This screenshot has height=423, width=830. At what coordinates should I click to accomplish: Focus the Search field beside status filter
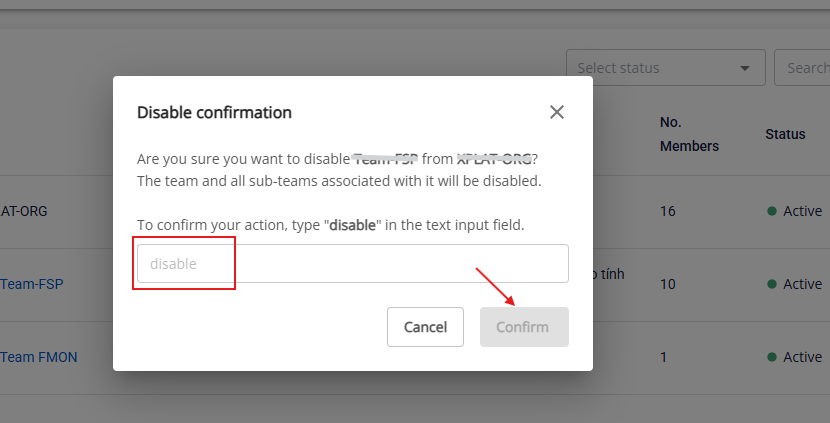coord(805,68)
